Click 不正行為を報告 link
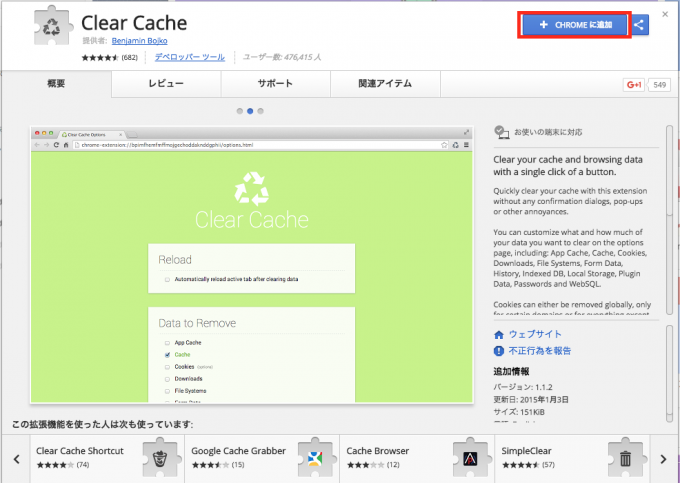The image size is (680, 483). click(539, 351)
